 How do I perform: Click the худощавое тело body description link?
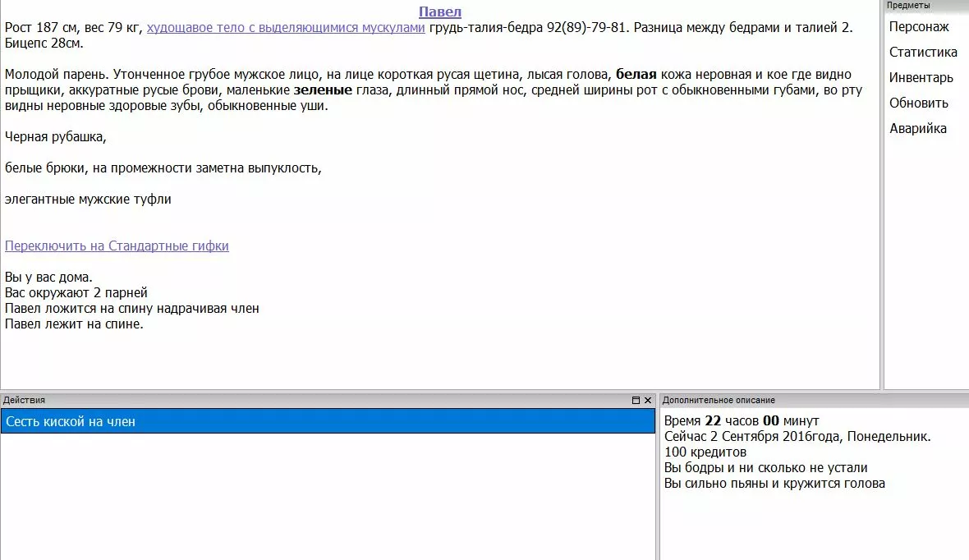coord(286,27)
